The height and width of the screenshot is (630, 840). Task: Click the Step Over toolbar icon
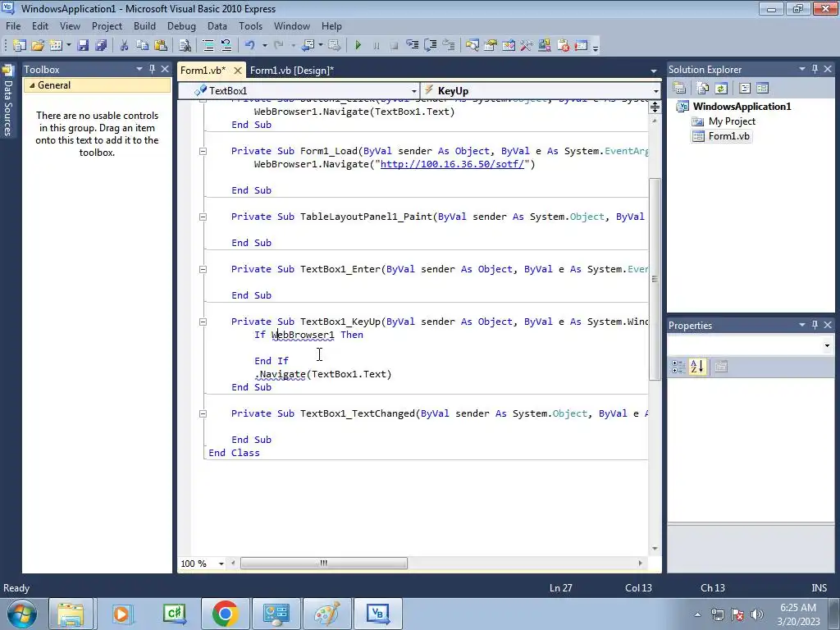(x=430, y=46)
